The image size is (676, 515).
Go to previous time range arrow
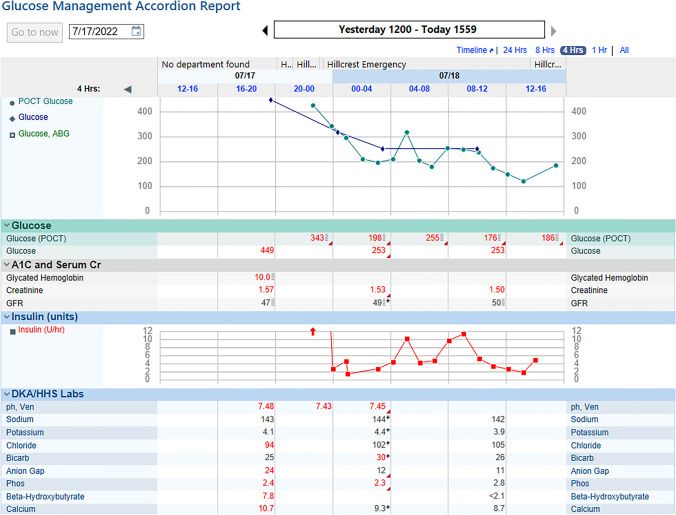[x=264, y=31]
